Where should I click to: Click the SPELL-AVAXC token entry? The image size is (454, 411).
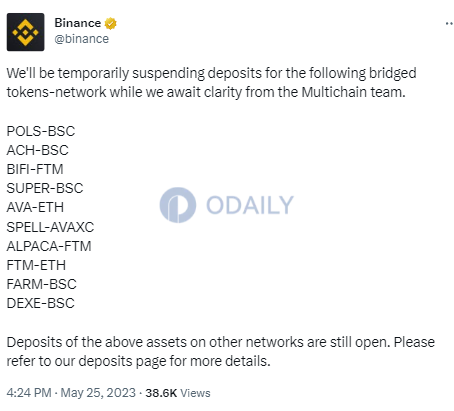pyautogui.click(x=50, y=227)
